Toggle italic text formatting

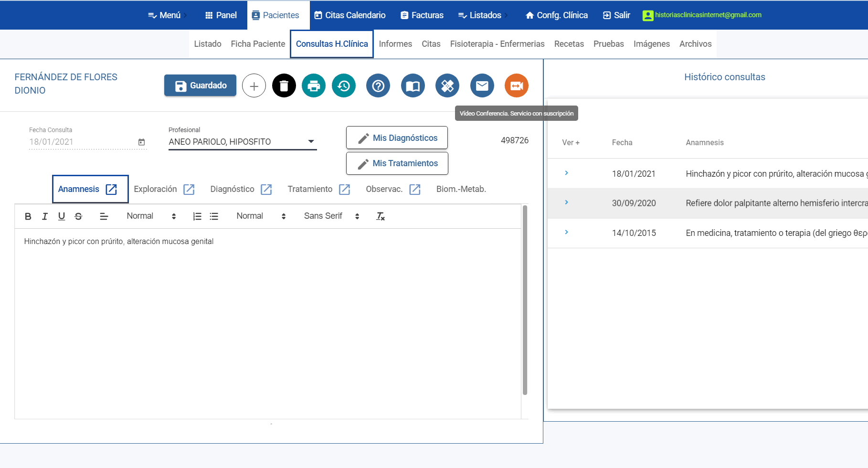point(45,216)
